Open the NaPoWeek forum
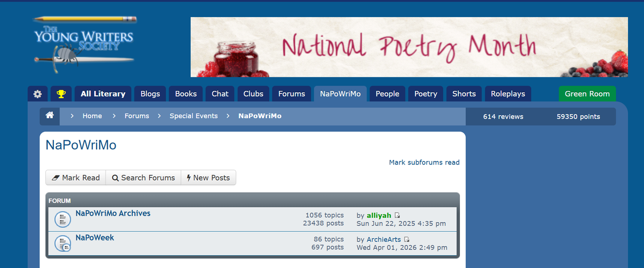This screenshot has height=268, width=644. [95, 237]
